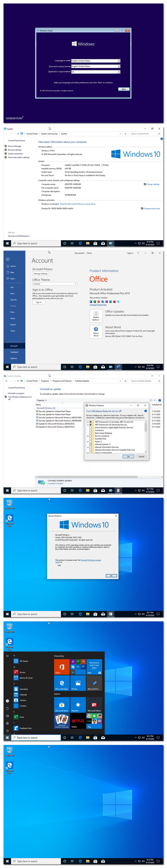167x868 pixels.
Task: Click the back arrow in Word Account page
Action: [x=8, y=259]
